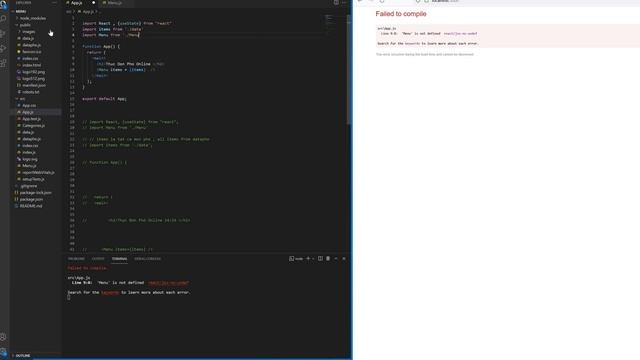Screen dimensions: 640x360
Task: Click the editor vertical scrollbar
Action: point(349,69)
